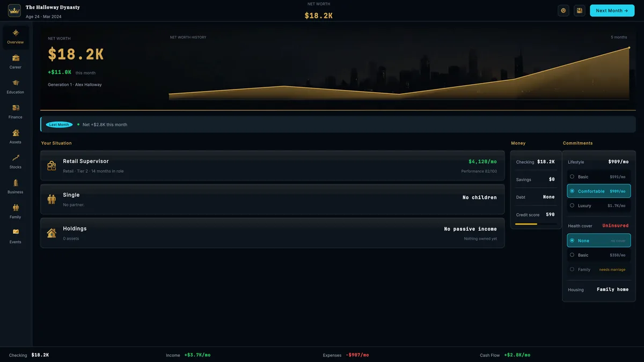Open the Assets house icon
Screen dimensions: 644x362
[x=16, y=132]
